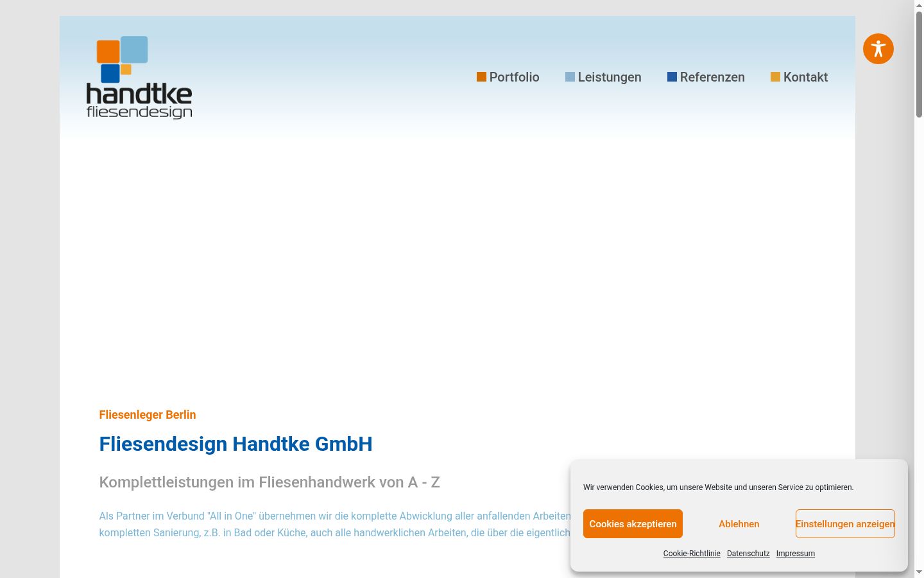The width and height of the screenshot is (924, 578).
Task: Open the Impressum link
Action: pos(796,554)
